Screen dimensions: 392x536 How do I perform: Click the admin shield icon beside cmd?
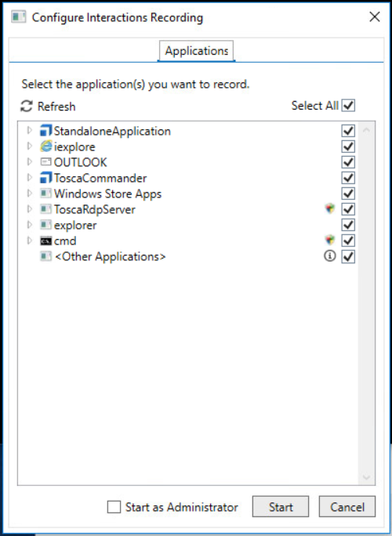330,240
